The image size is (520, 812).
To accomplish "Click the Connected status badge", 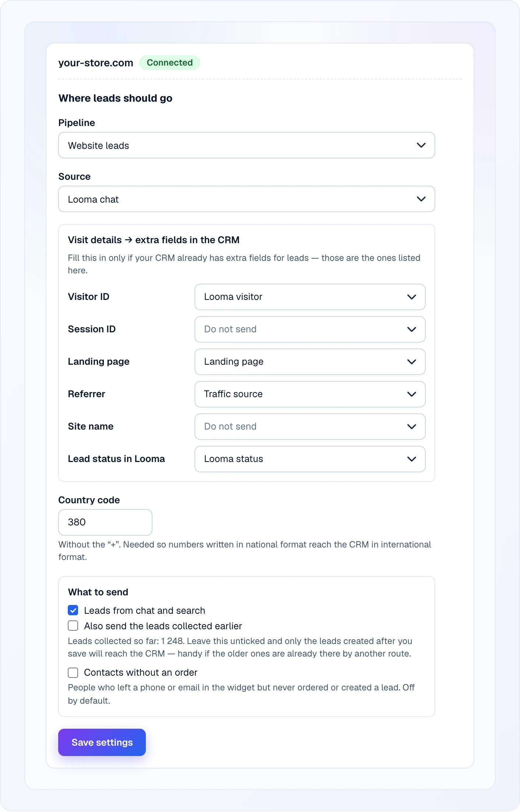I will pos(170,63).
